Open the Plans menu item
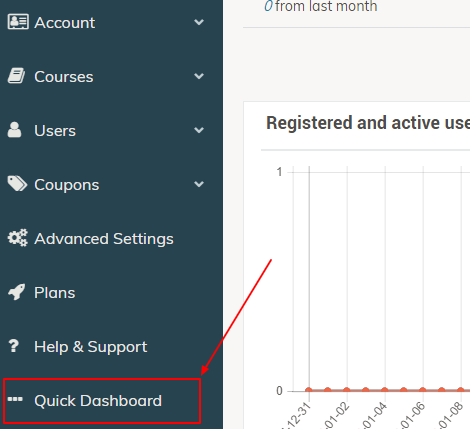Screen dimensions: 470x429 coord(55,293)
